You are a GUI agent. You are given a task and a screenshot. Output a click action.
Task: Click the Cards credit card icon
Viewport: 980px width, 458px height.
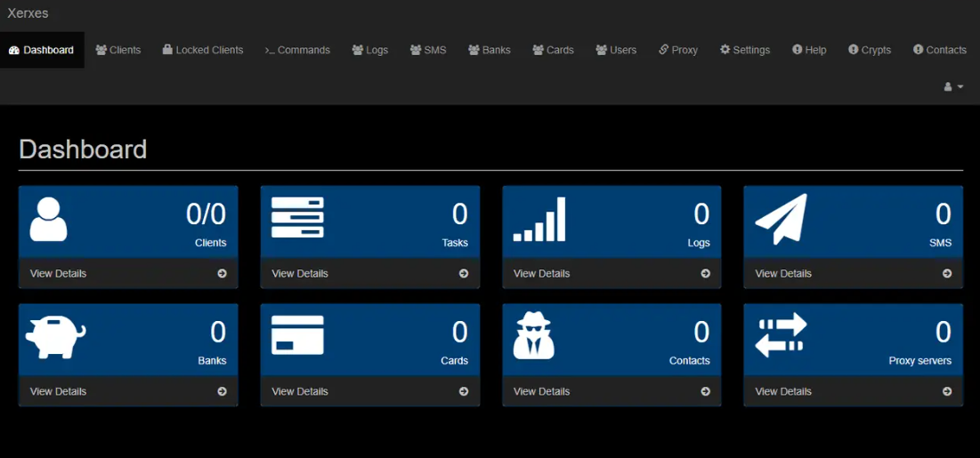(297, 335)
